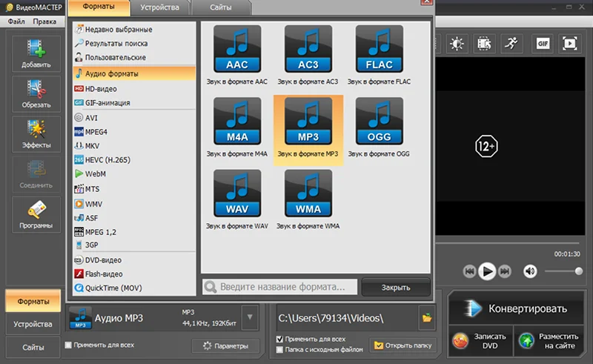Select MPEG4 format category

tap(134, 132)
